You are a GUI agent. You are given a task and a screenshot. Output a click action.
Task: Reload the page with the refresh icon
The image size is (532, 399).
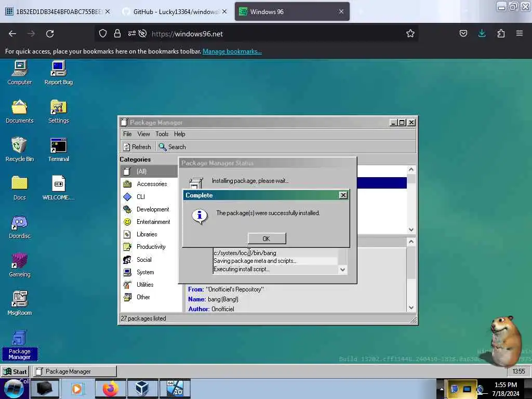50,34
